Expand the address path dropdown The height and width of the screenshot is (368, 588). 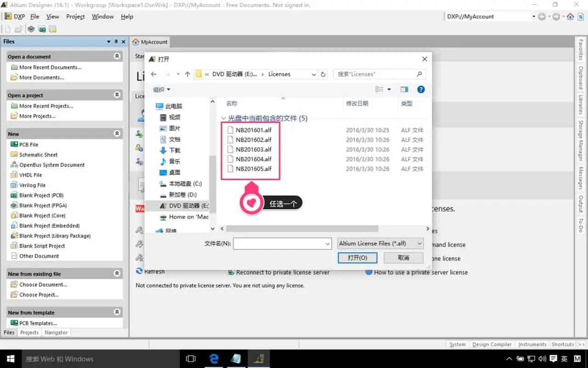pyautogui.click(x=314, y=74)
